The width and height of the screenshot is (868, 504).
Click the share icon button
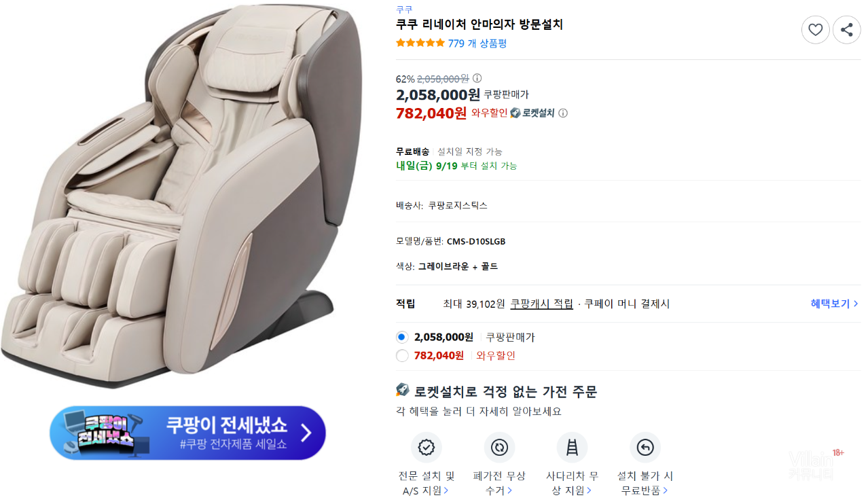click(846, 30)
